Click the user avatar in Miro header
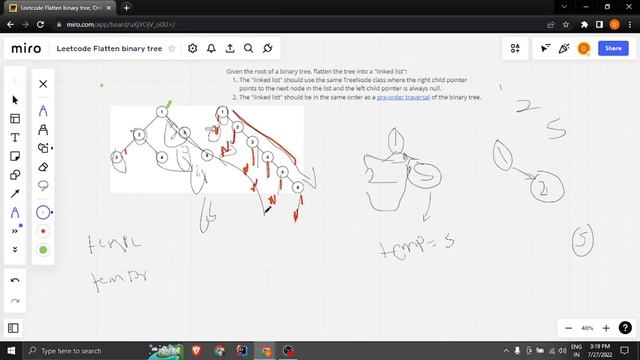 pyautogui.click(x=584, y=48)
